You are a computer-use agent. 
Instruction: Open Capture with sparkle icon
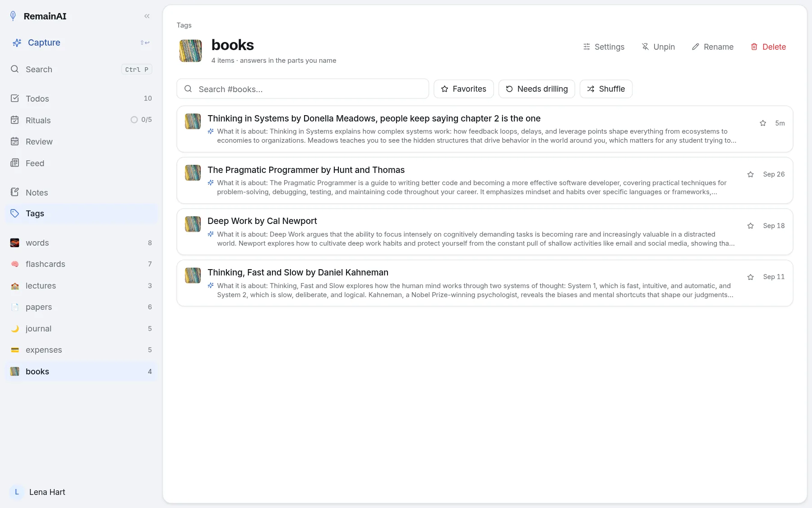tap(81, 42)
